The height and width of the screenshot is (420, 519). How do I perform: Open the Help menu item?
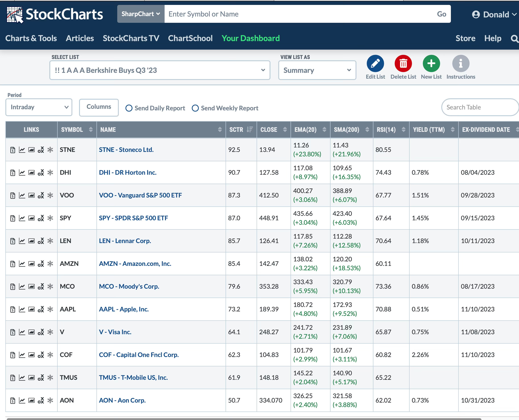[x=493, y=38]
